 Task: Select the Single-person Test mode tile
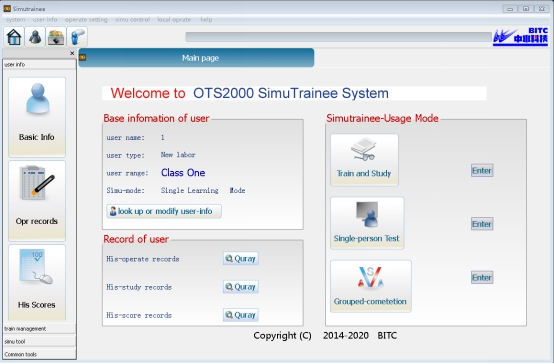coord(367,223)
